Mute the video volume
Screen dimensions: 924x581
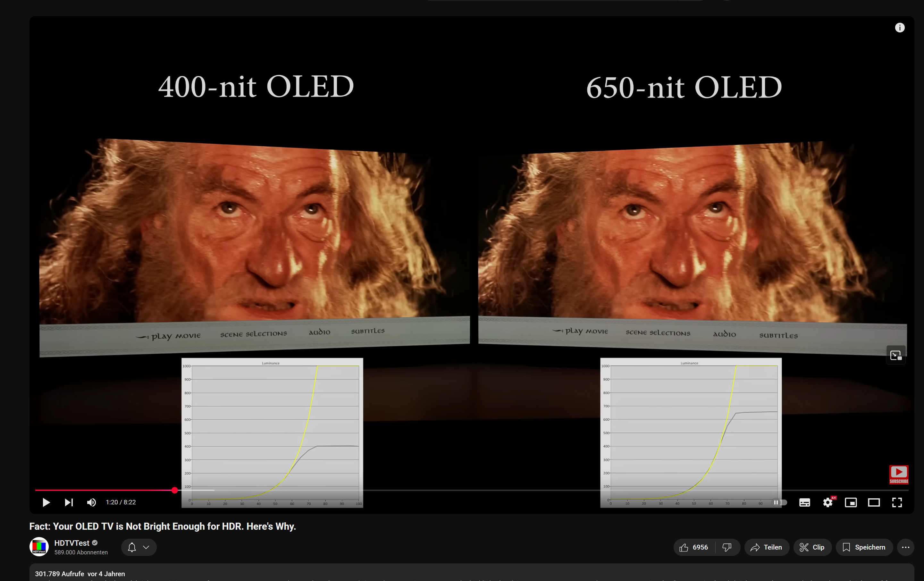coord(91,502)
